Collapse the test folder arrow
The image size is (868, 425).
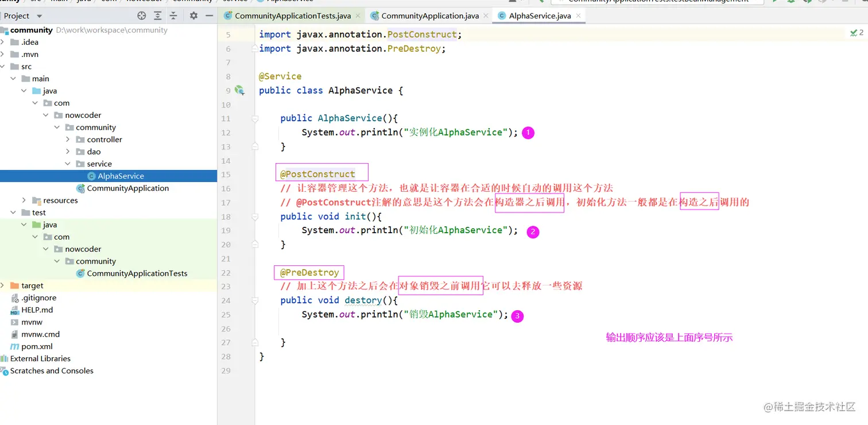(x=13, y=212)
